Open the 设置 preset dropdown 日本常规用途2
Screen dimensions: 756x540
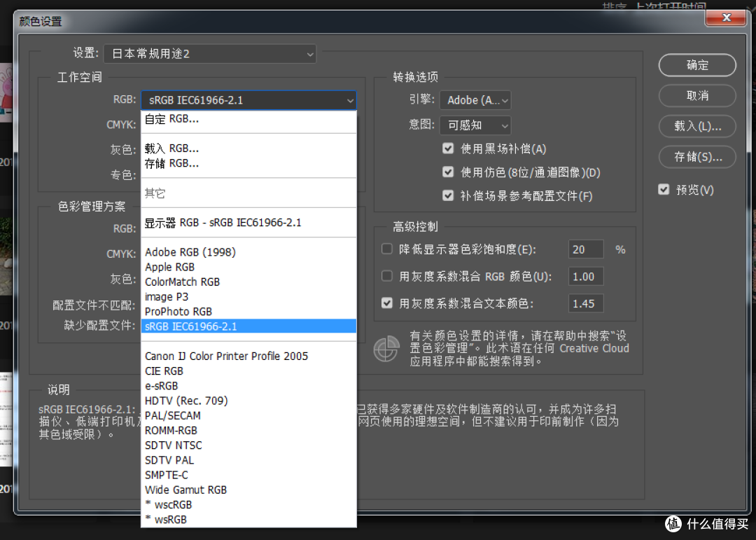click(210, 54)
